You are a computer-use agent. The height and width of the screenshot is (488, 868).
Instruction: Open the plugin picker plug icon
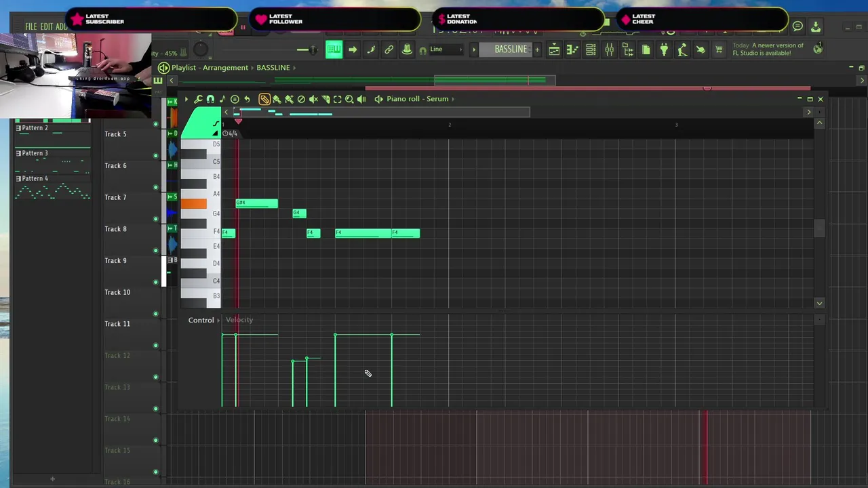[664, 49]
